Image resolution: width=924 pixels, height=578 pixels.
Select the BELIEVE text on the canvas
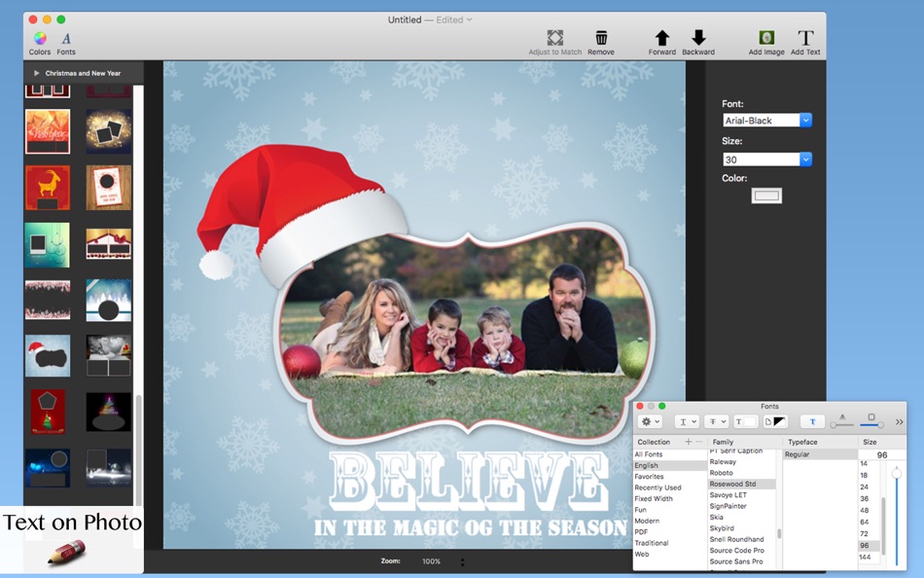tap(468, 483)
